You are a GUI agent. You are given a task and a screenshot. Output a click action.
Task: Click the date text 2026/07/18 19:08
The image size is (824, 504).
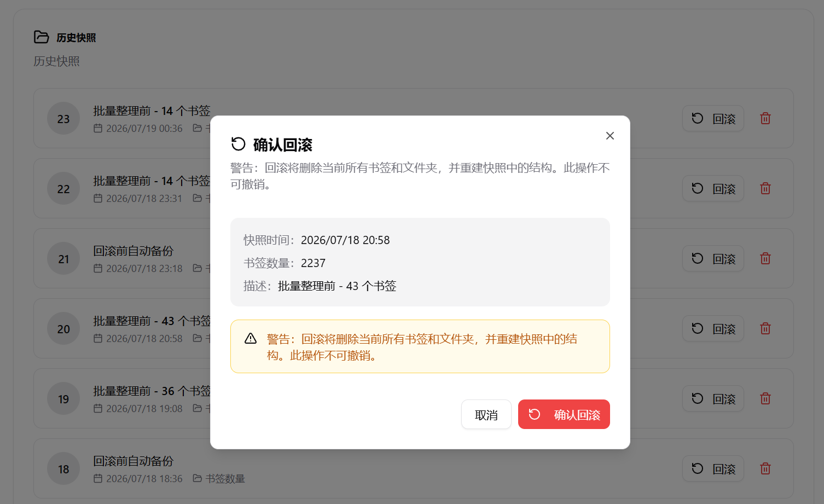tap(144, 409)
